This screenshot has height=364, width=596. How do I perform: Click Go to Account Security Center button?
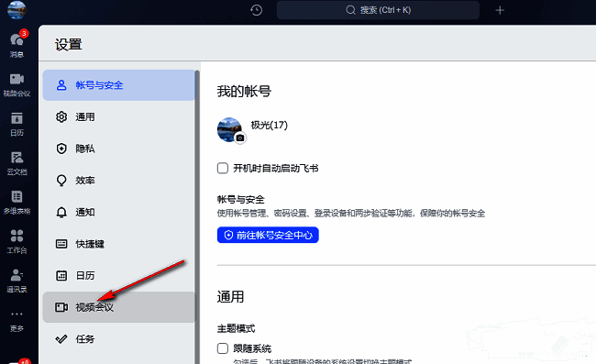pos(268,236)
